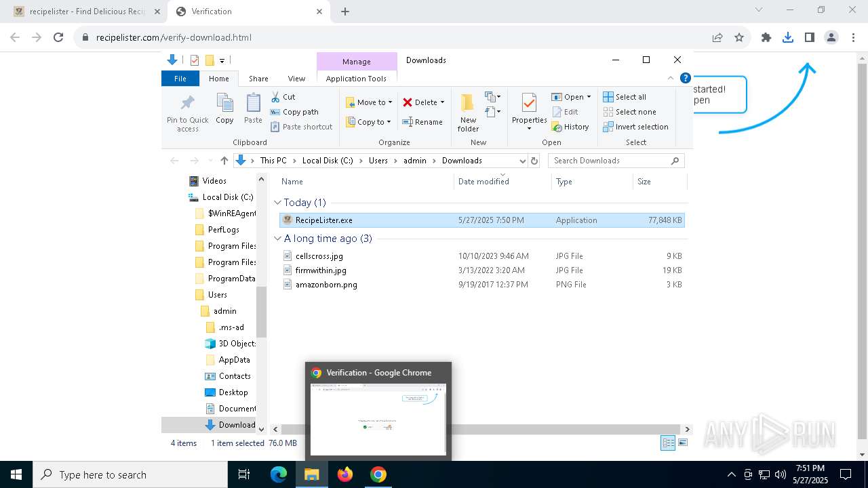The width and height of the screenshot is (868, 488).
Task: Sort by Size column header
Action: 660,182
